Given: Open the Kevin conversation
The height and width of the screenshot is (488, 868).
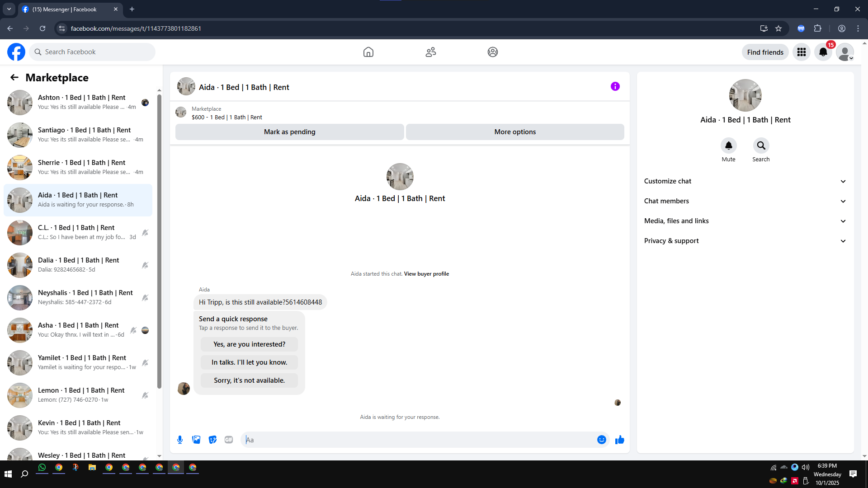Looking at the screenshot, I should pos(78,428).
